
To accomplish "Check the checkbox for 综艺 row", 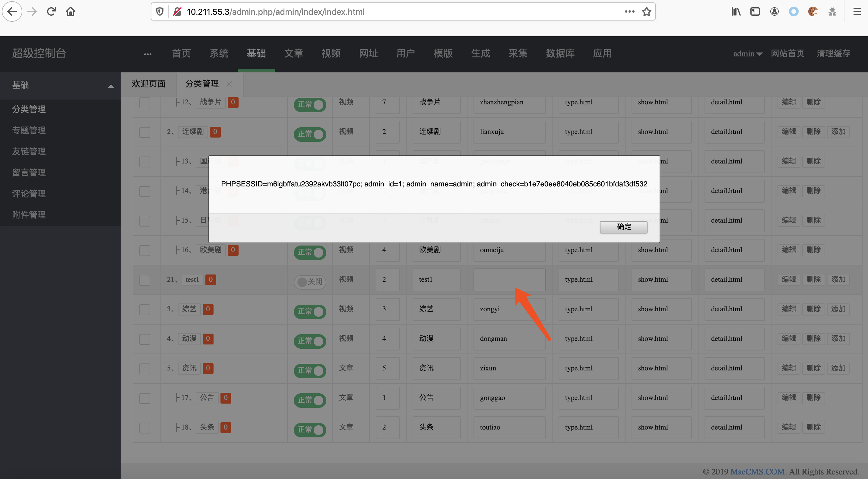I will [x=145, y=309].
